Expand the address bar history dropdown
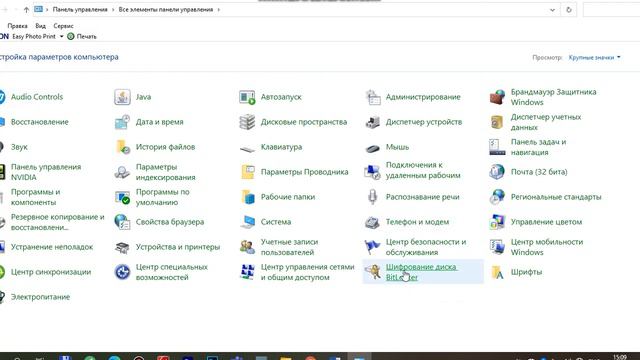The width and height of the screenshot is (640, 360). pyautogui.click(x=552, y=10)
